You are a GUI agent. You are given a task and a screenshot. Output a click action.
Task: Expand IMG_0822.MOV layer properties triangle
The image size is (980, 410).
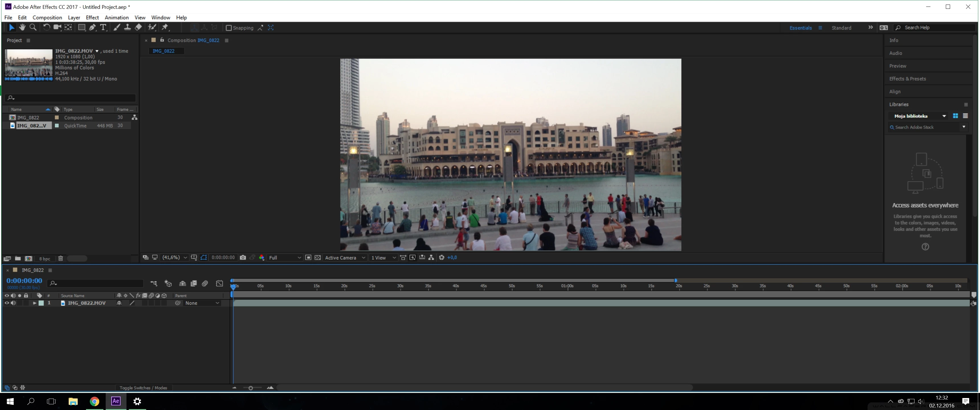[34, 303]
